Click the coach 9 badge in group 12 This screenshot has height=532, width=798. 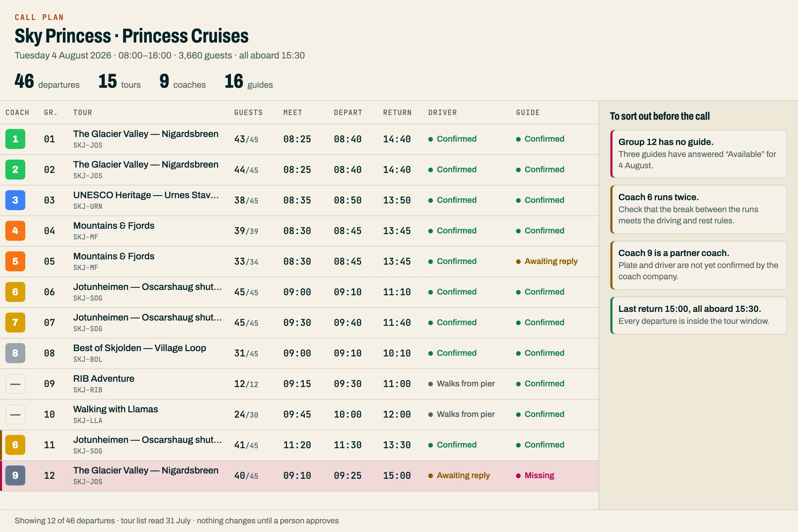pos(15,475)
